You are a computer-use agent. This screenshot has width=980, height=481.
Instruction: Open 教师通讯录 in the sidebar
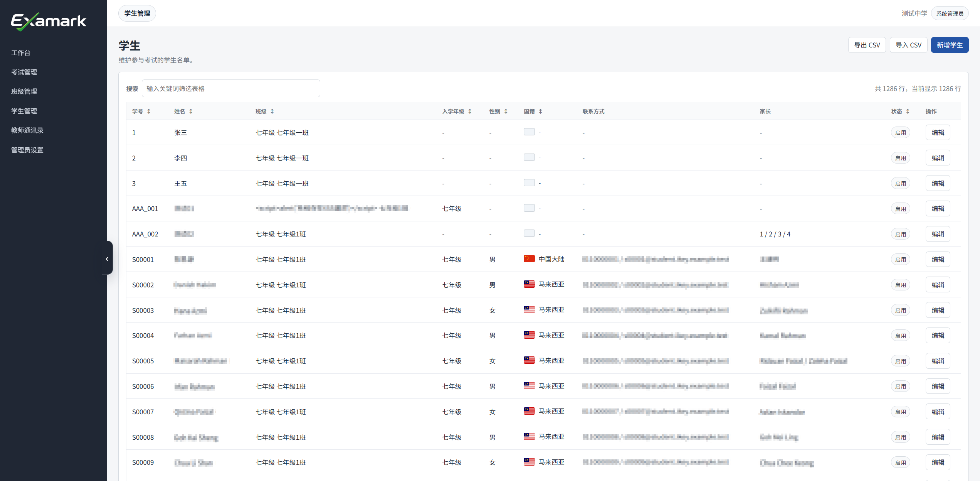coord(27,130)
